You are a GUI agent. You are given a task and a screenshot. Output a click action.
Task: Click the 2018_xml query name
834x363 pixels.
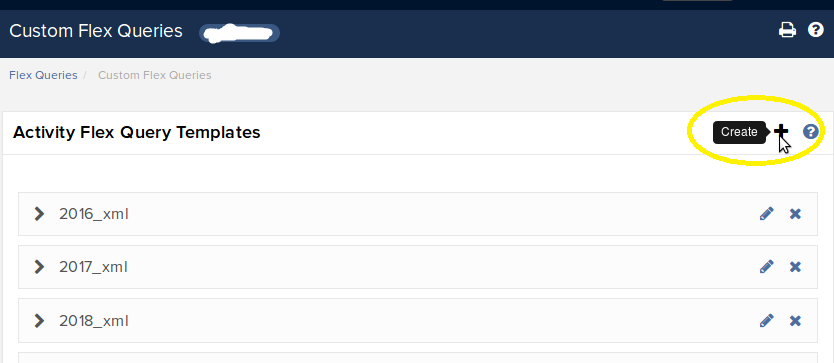[x=94, y=321]
